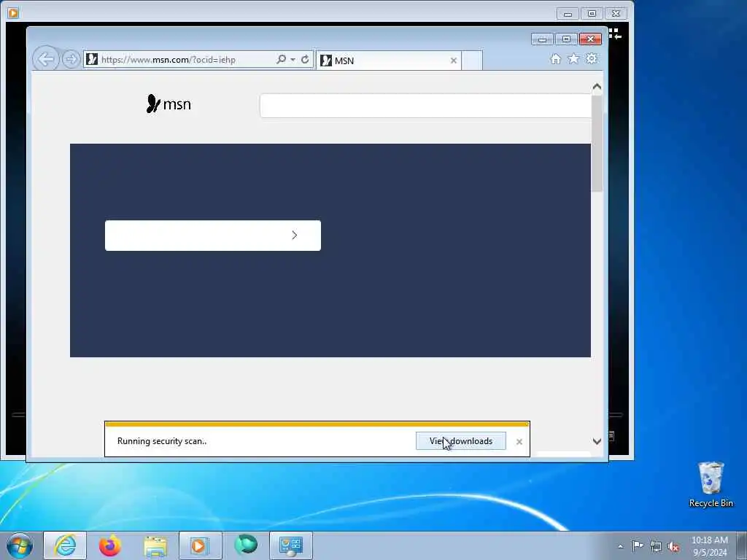
Task: Open File Explorer from the taskbar
Action: click(x=155, y=546)
